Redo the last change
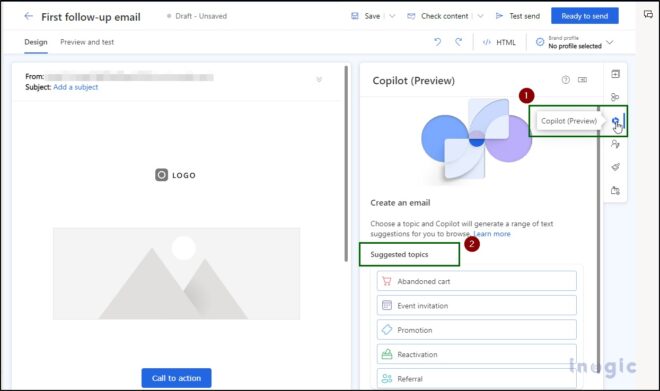 pyautogui.click(x=458, y=42)
